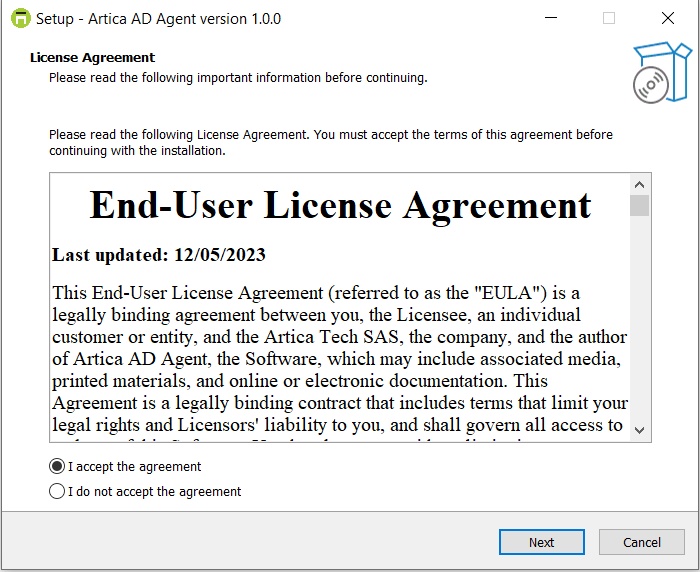Click the license scrollbar up arrow
The height and width of the screenshot is (572, 700).
pos(639,184)
